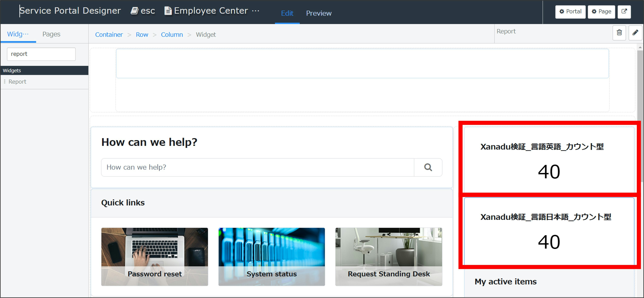Image resolution: width=644 pixels, height=298 pixels.
Task: Click the pencil edit widget icon
Action: 635,33
